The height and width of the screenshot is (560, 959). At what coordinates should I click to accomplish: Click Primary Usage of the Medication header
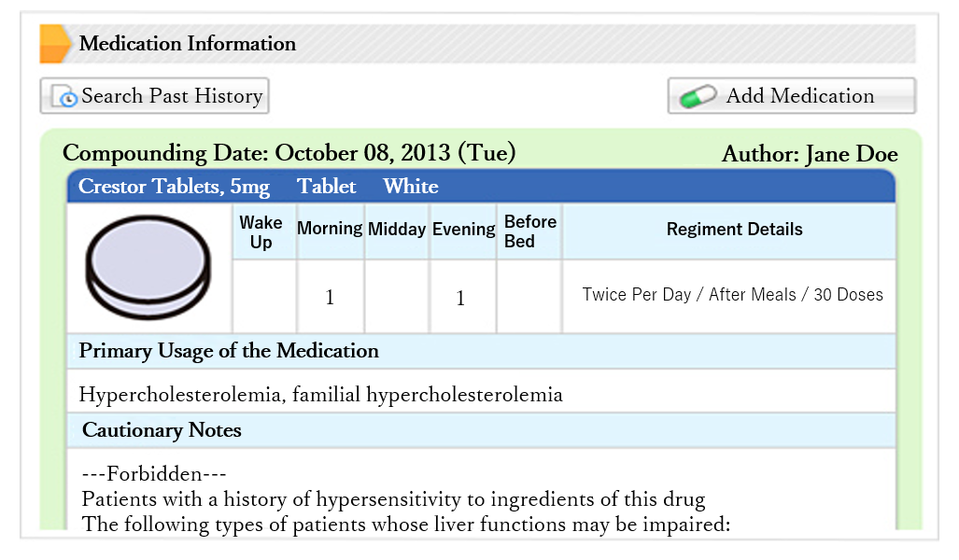pyautogui.click(x=481, y=351)
